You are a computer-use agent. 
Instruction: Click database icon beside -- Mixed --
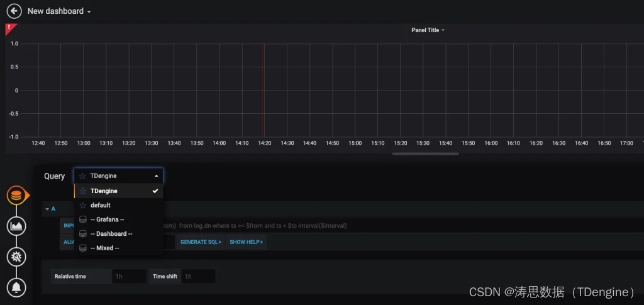pyautogui.click(x=83, y=248)
